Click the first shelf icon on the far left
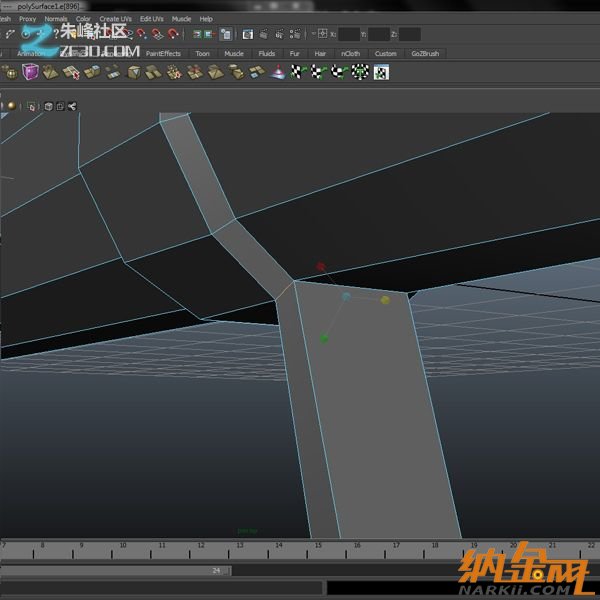The width and height of the screenshot is (600, 600). click(10, 72)
